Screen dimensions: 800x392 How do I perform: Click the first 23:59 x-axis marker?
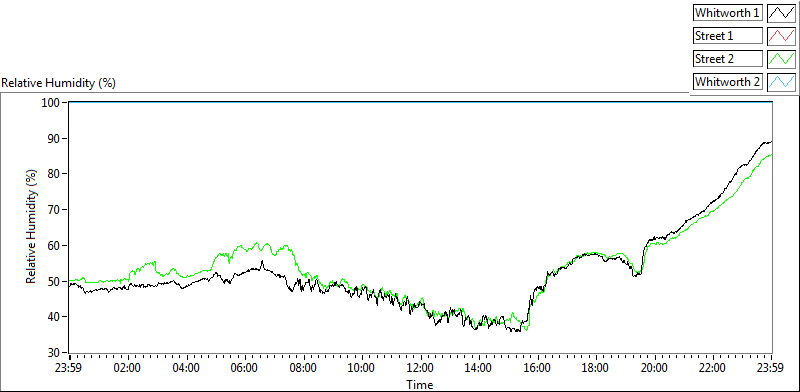coord(69,367)
